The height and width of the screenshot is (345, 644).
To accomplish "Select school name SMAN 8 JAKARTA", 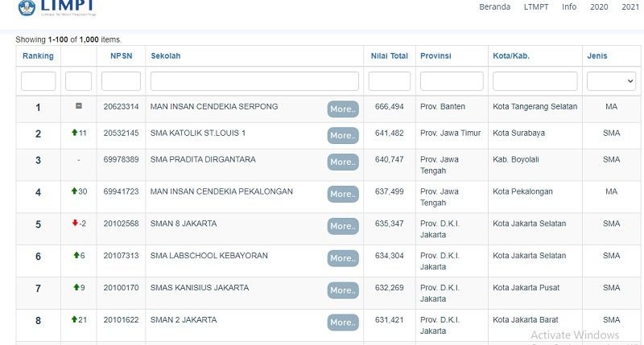I will pos(184,223).
